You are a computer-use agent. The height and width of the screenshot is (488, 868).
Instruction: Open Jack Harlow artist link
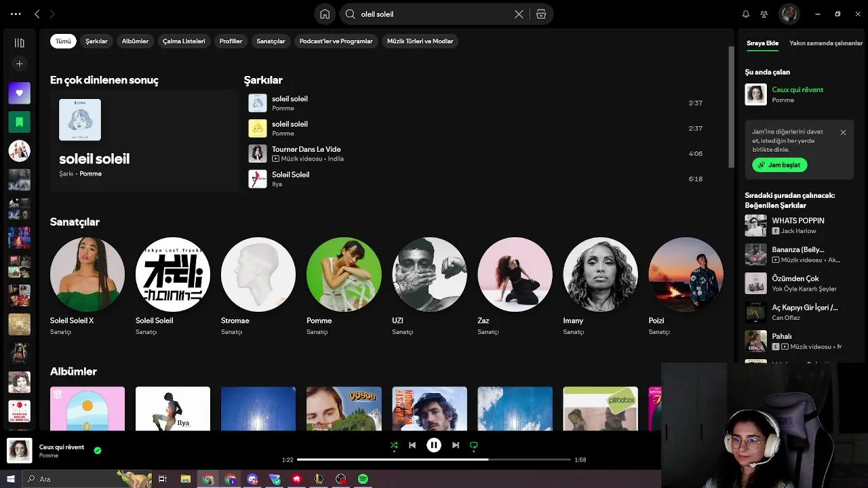(x=798, y=231)
